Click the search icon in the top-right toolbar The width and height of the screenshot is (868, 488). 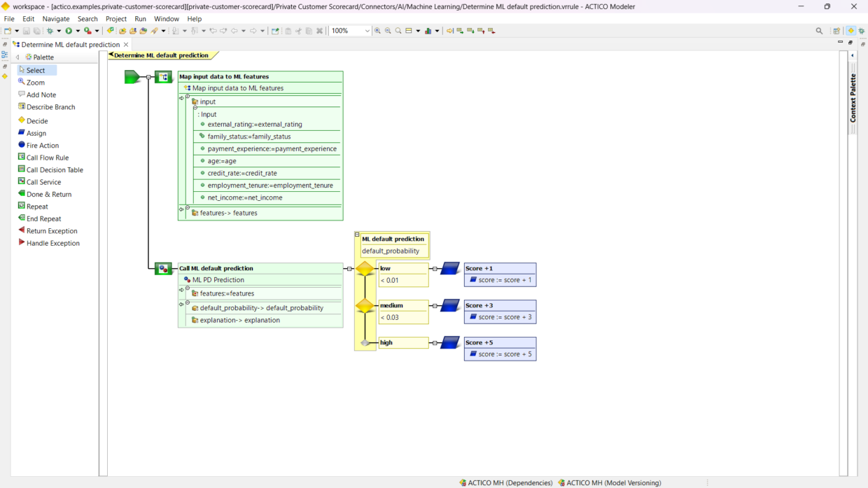pyautogui.click(x=819, y=31)
